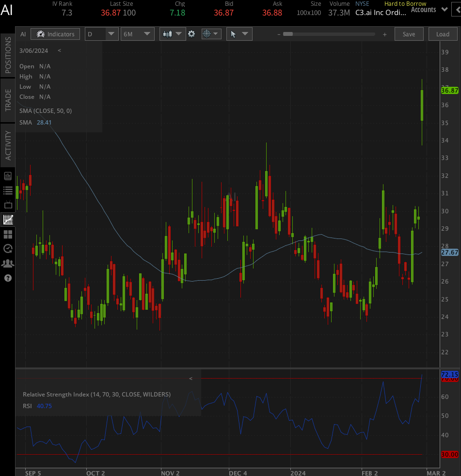Click the Bid price 36.87
This screenshot has width=461, height=476.
tap(223, 13)
